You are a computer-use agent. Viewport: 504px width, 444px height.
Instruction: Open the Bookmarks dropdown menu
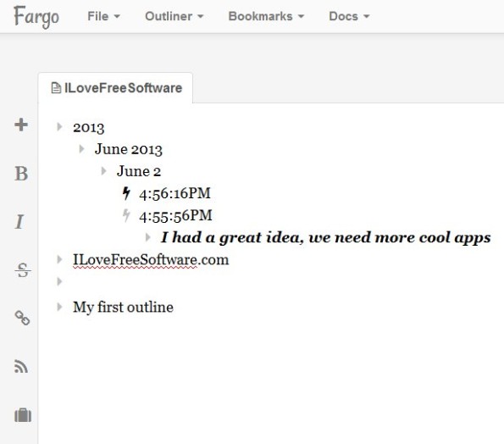point(266,16)
